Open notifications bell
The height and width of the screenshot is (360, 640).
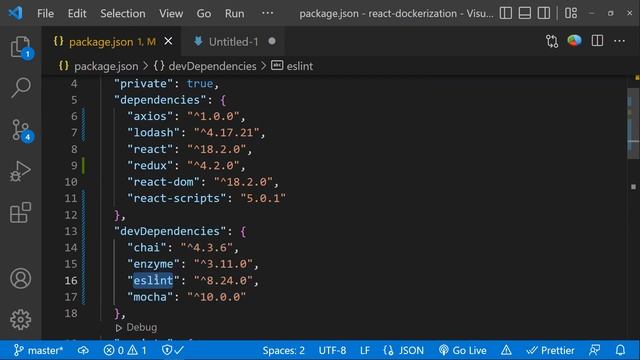pos(620,350)
